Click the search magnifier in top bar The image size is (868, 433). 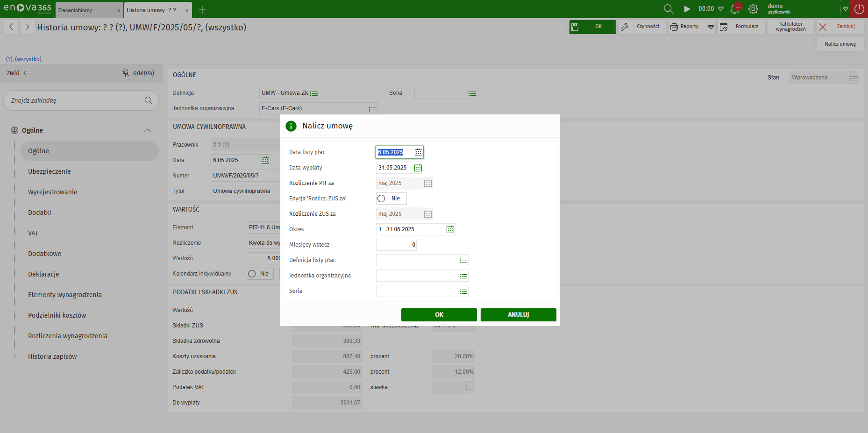pos(668,9)
